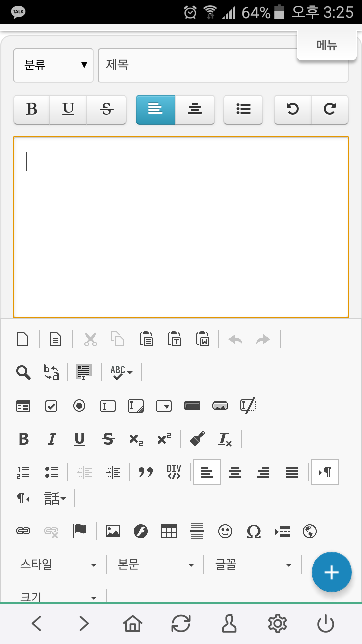This screenshot has width=362, height=644.
Task: Expand the 본문 paragraph format dropdown
Action: [155, 565]
